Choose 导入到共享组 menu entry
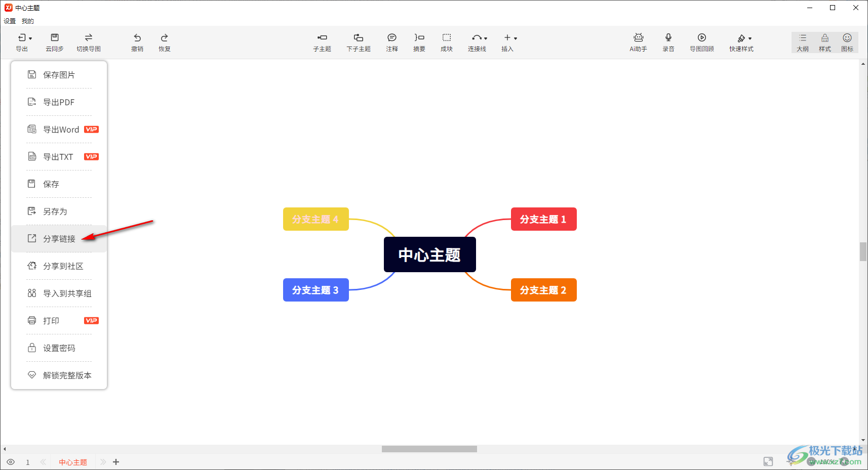868x470 pixels. point(59,293)
